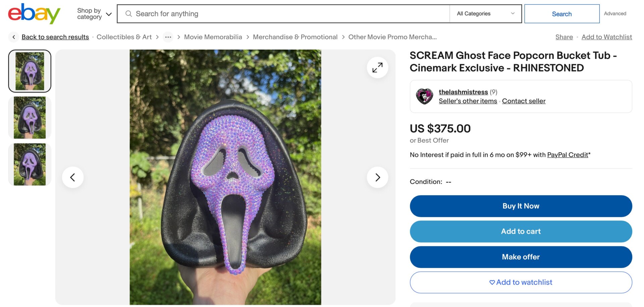Toggle Add to Watchlist at the top right

click(x=607, y=37)
